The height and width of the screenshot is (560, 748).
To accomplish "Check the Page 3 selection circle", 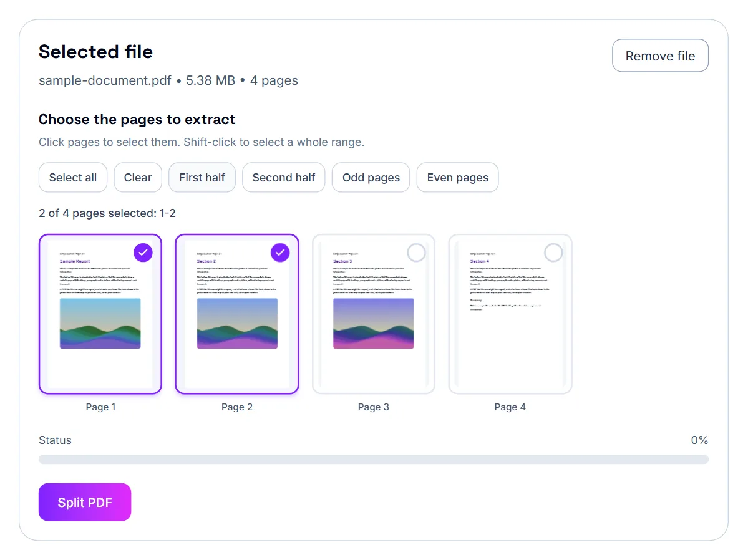I will (x=417, y=253).
